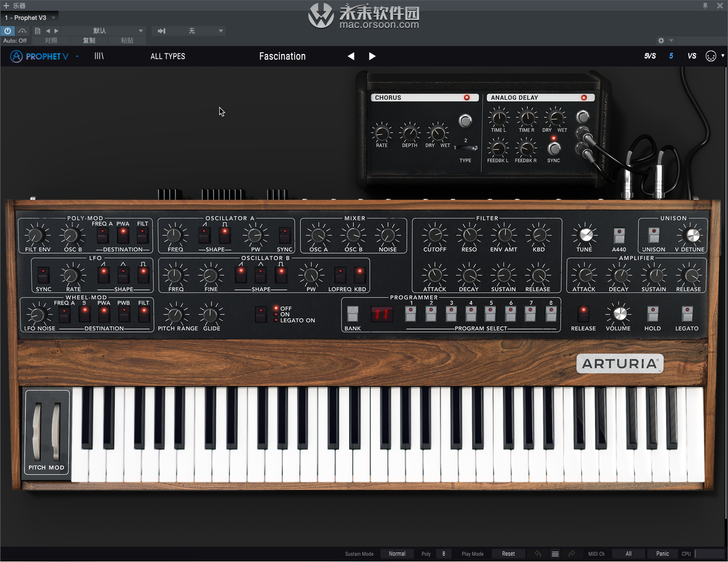Click the automation mode icon
Image resolution: width=728 pixels, height=562 pixels.
(22, 31)
